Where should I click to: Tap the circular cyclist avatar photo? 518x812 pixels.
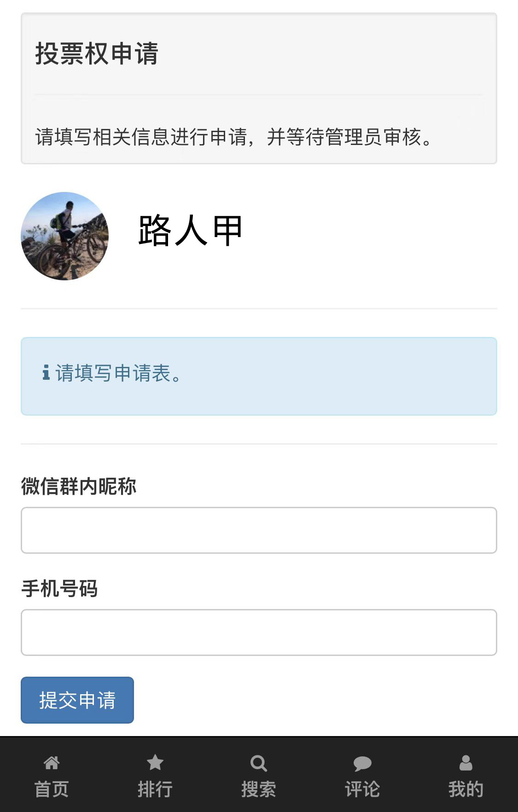click(65, 236)
